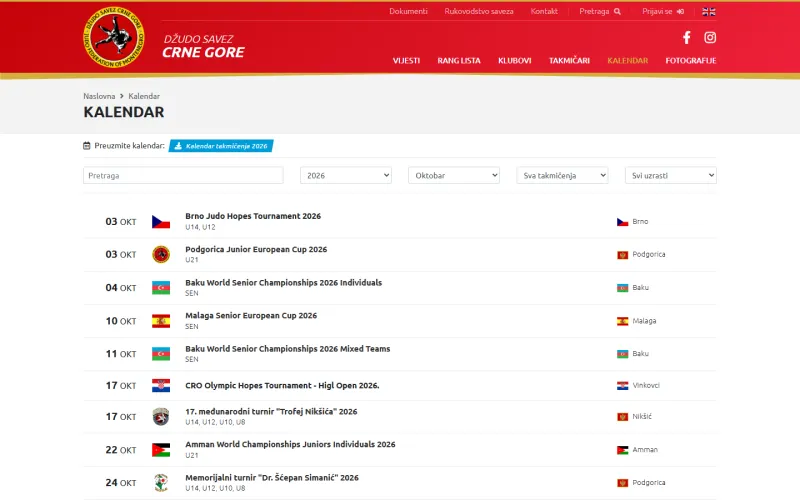Open Podgorica Junior European Cup 2026 event

click(x=256, y=249)
